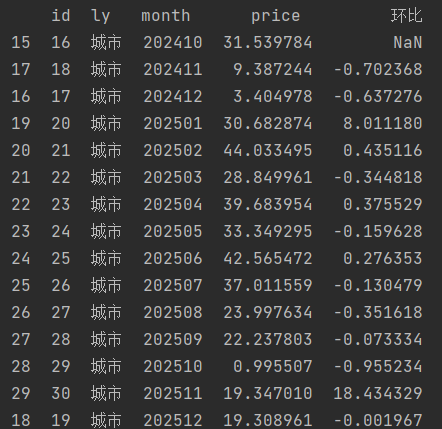This screenshot has height=429, width=442.
Task: Click 环比 value -0.159628
Action: point(378,232)
